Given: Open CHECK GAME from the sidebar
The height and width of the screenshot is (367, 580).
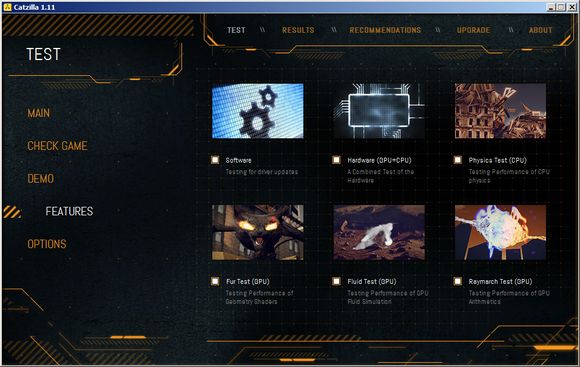Looking at the screenshot, I should click(57, 146).
